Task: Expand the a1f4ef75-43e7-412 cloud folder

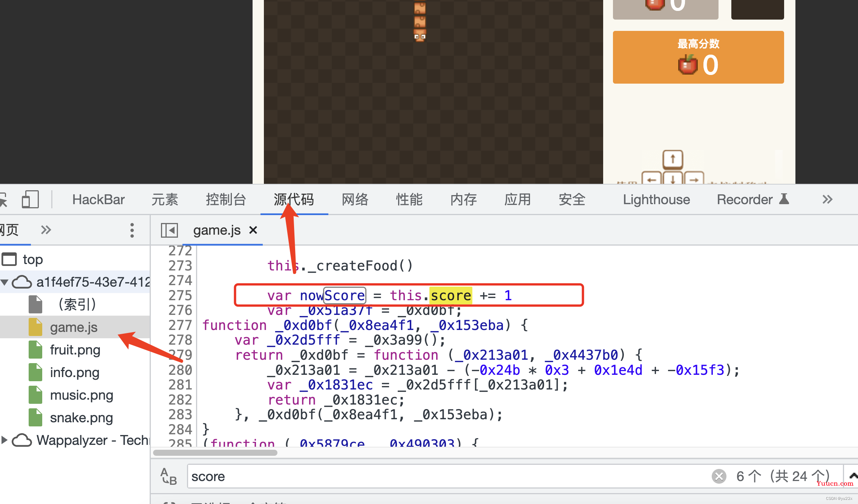Action: [x=7, y=281]
